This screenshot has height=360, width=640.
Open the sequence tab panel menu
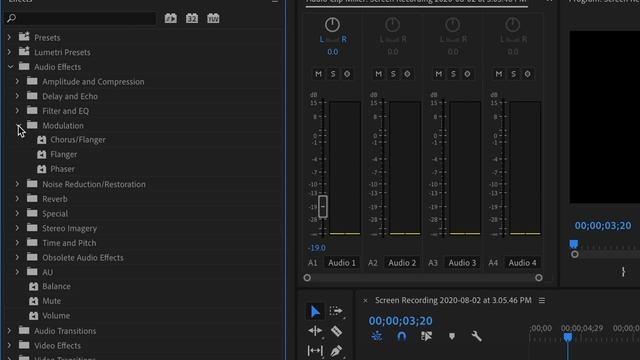pyautogui.click(x=542, y=300)
